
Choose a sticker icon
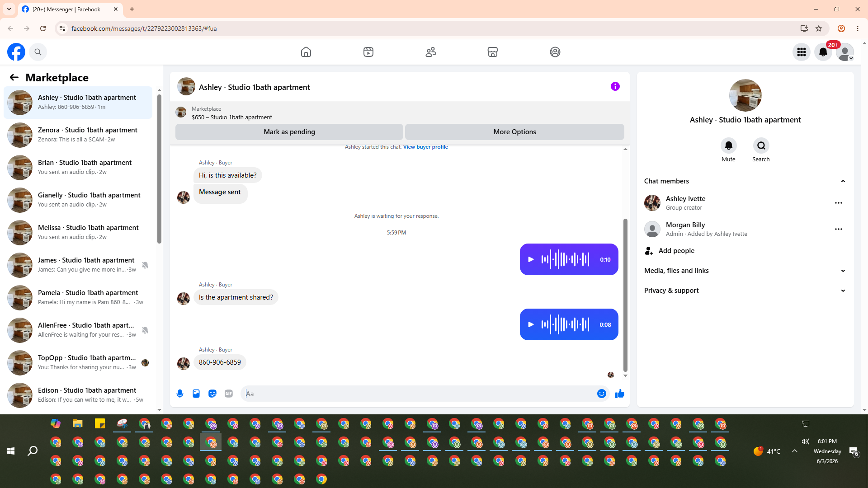point(212,394)
